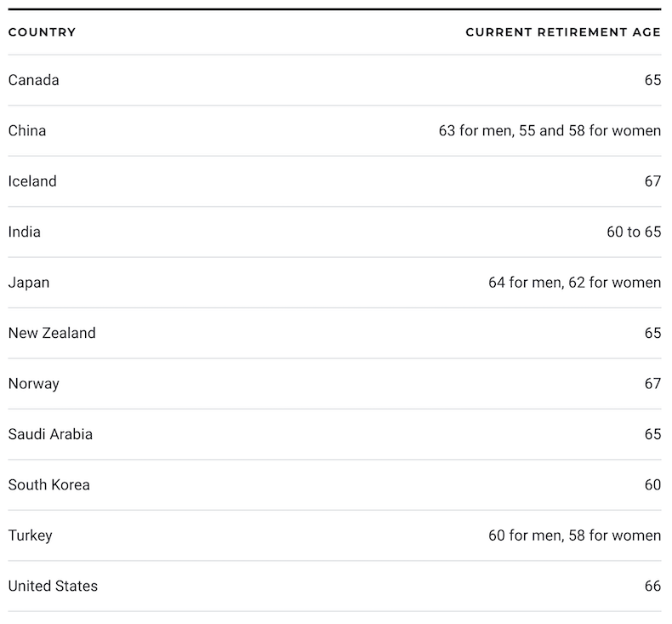Click the Turkey row label
Viewport: 672px width, 624px height.
pyautogui.click(x=30, y=535)
